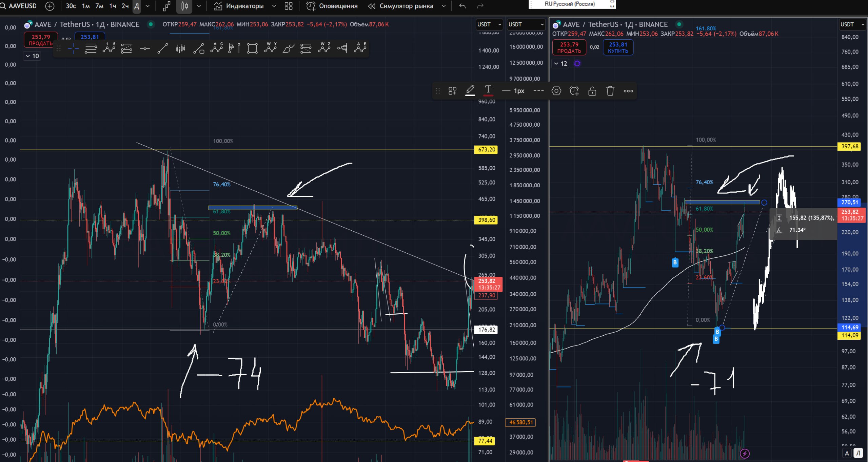Open indicators favorites dropdown arrow

274,6
